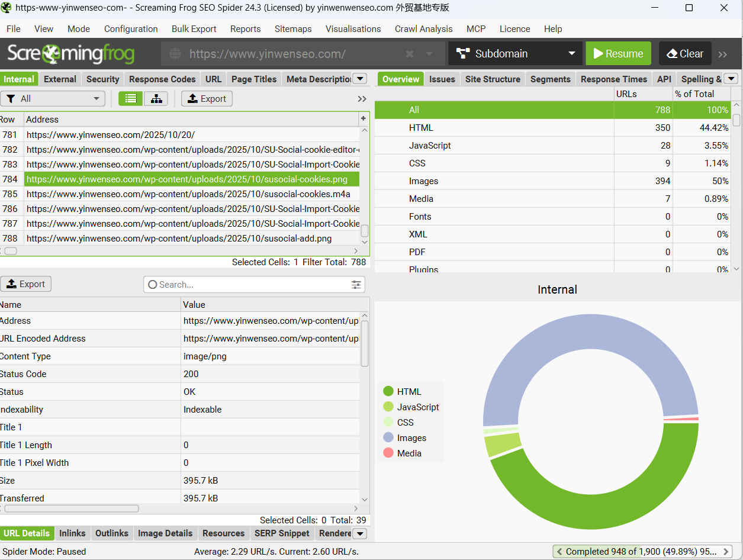Open the Subdomain mode dropdown
Viewport: 743px width, 560px height.
point(516,53)
